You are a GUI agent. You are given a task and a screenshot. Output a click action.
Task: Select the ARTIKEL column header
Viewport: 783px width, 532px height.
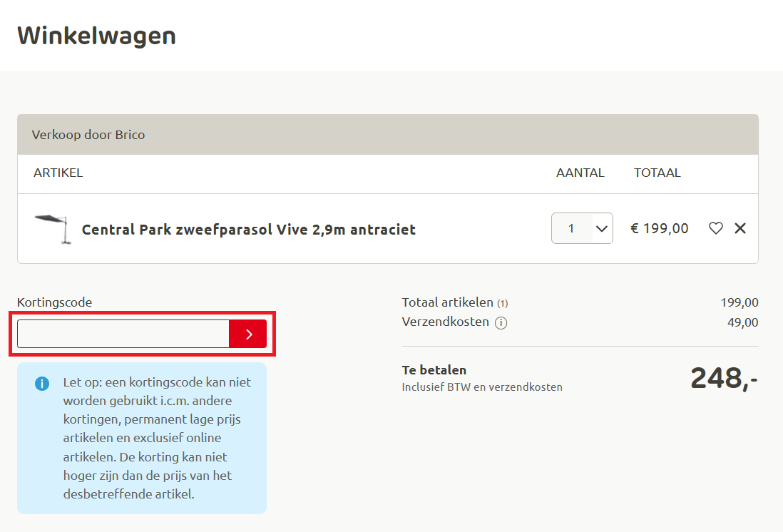click(58, 173)
